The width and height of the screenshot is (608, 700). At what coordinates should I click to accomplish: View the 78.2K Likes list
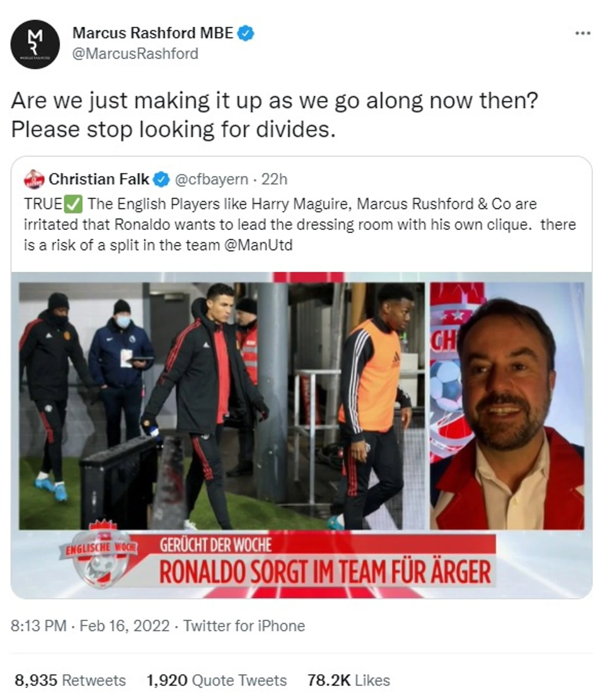(349, 680)
